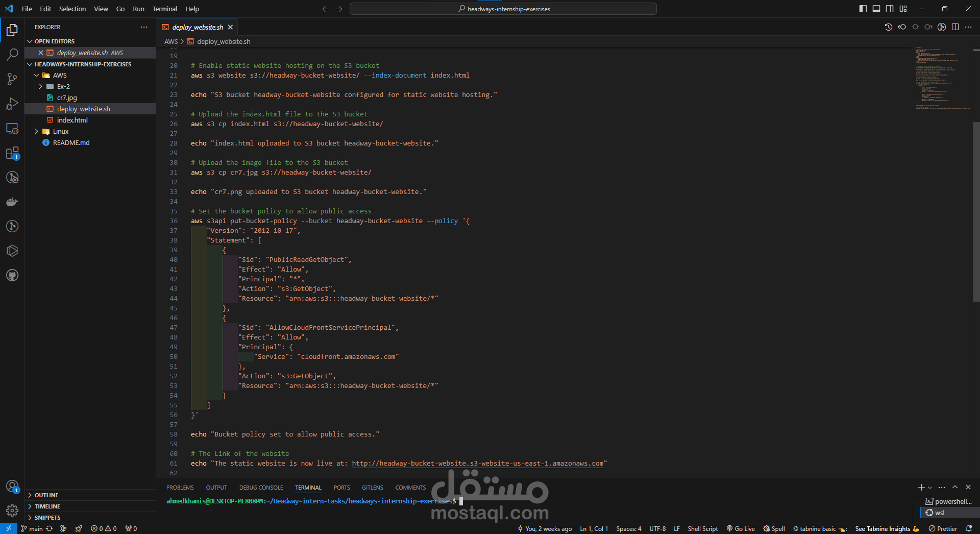Expand the Outline section
This screenshot has height=534, width=980.
click(90, 495)
